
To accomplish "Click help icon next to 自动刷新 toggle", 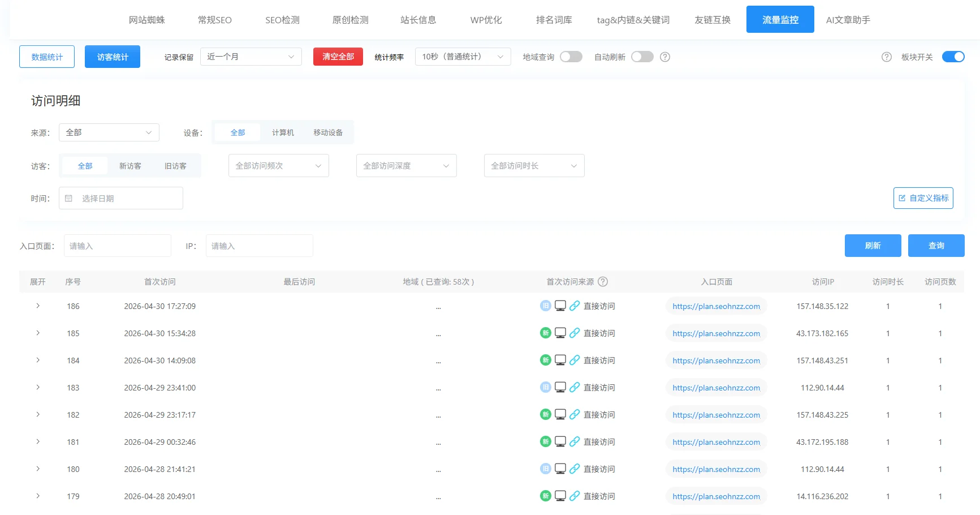I will [x=665, y=57].
